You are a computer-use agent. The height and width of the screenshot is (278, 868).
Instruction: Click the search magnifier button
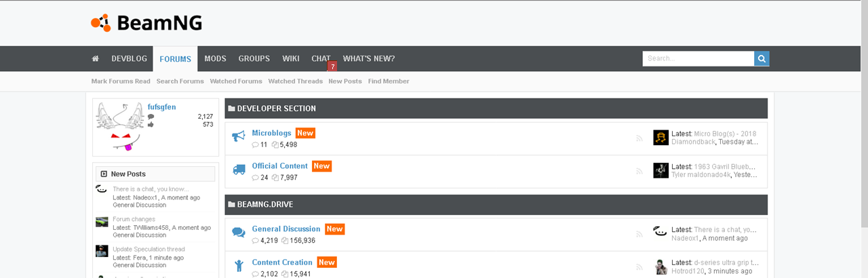tap(762, 59)
